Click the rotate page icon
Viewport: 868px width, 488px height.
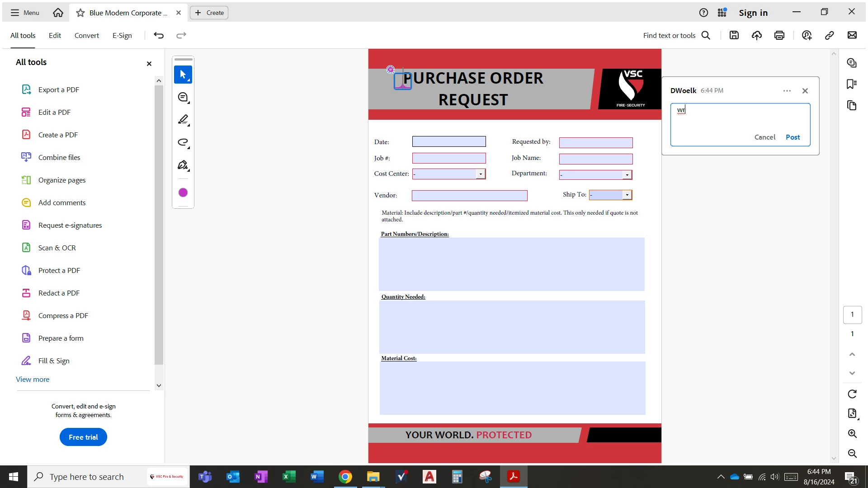tap(852, 394)
